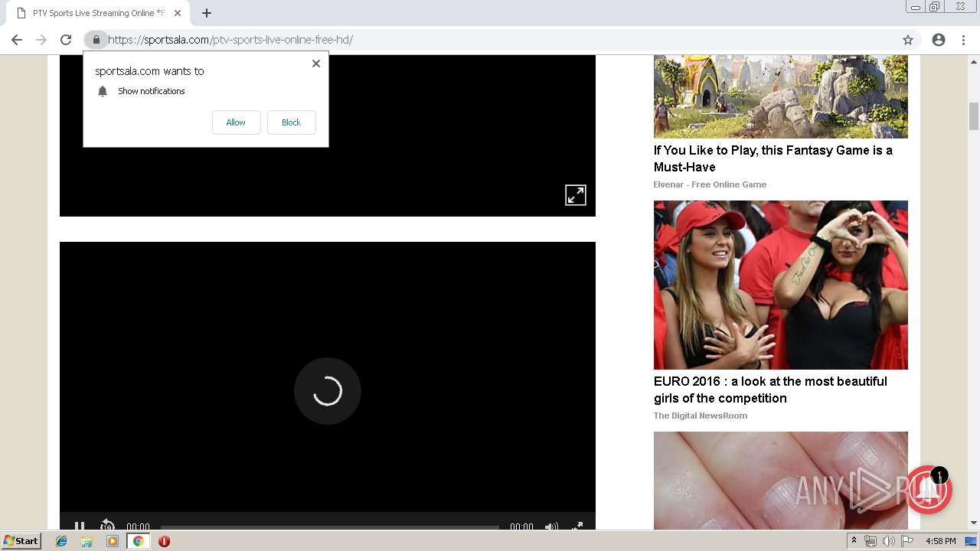Allow notifications from sportsala.com
This screenshot has height=551, width=980.
tap(236, 122)
